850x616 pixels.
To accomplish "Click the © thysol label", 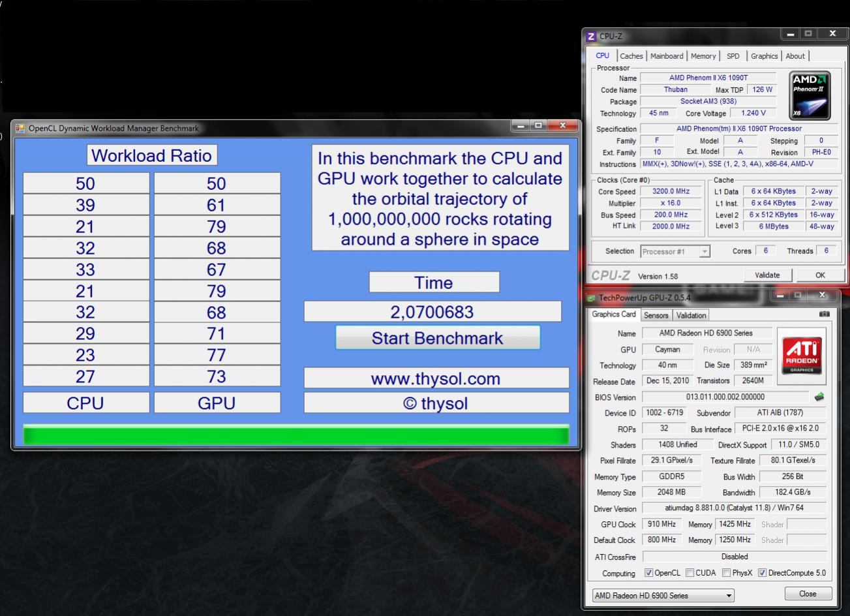I will tap(436, 403).
